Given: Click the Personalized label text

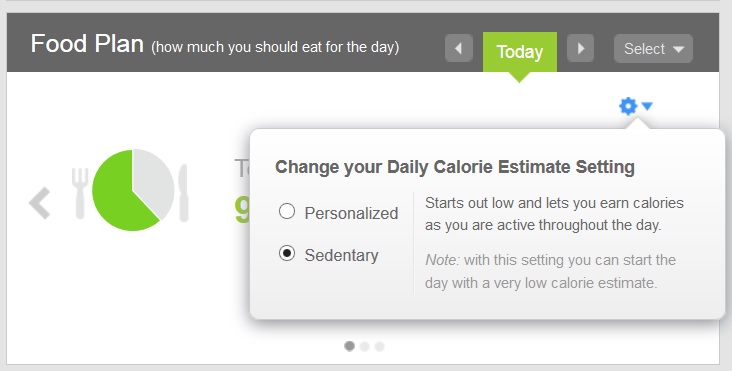Looking at the screenshot, I should click(352, 213).
